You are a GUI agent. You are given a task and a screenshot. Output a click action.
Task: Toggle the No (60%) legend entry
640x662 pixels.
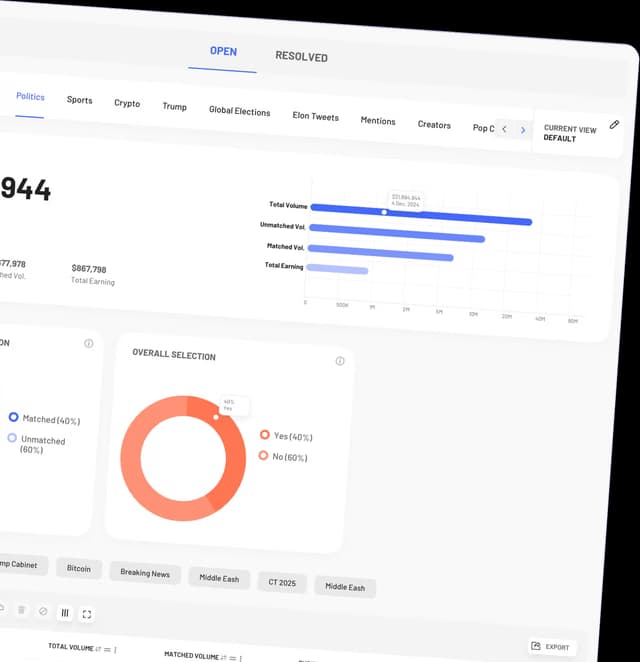pyautogui.click(x=283, y=456)
